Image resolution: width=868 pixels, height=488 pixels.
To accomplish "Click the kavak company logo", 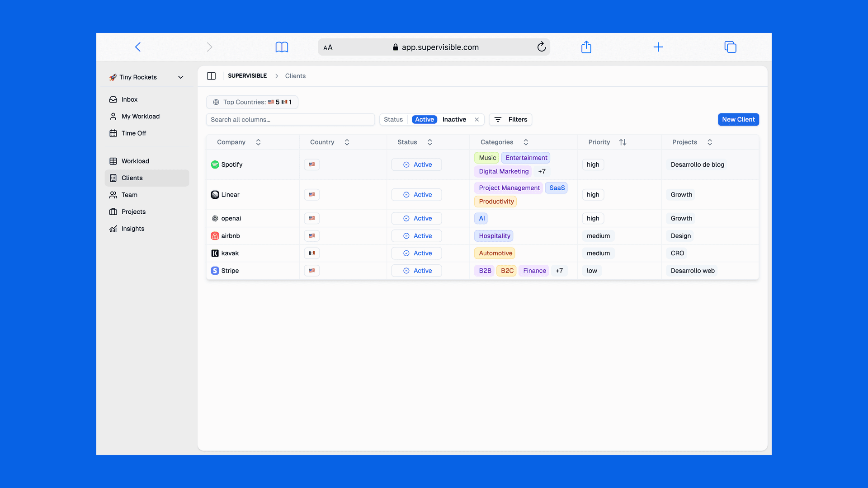I will [215, 253].
